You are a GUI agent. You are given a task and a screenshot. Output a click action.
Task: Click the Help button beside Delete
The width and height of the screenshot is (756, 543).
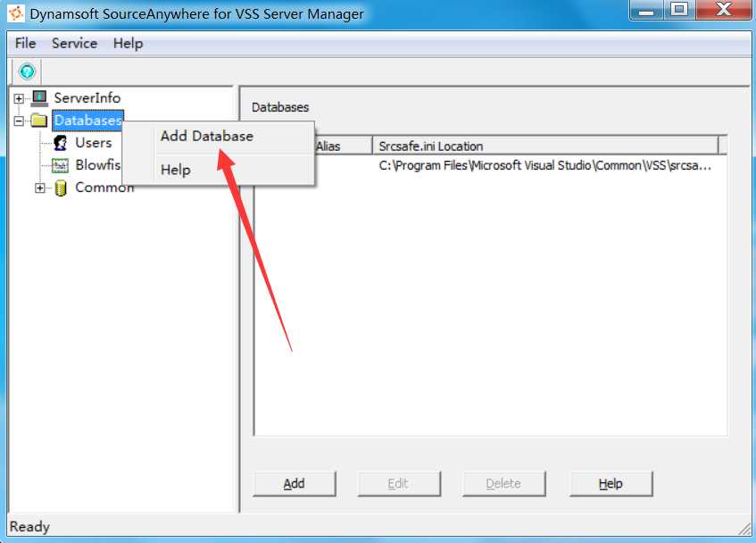coord(611,483)
